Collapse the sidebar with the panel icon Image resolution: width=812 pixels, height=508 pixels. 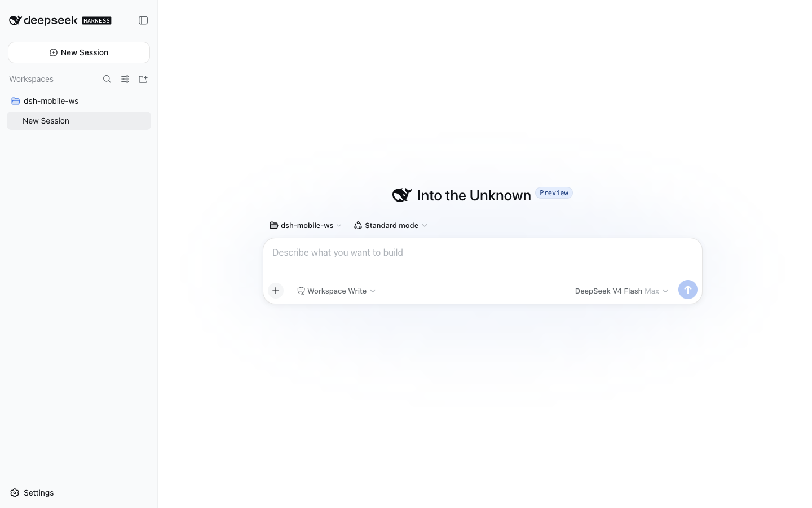pos(143,20)
